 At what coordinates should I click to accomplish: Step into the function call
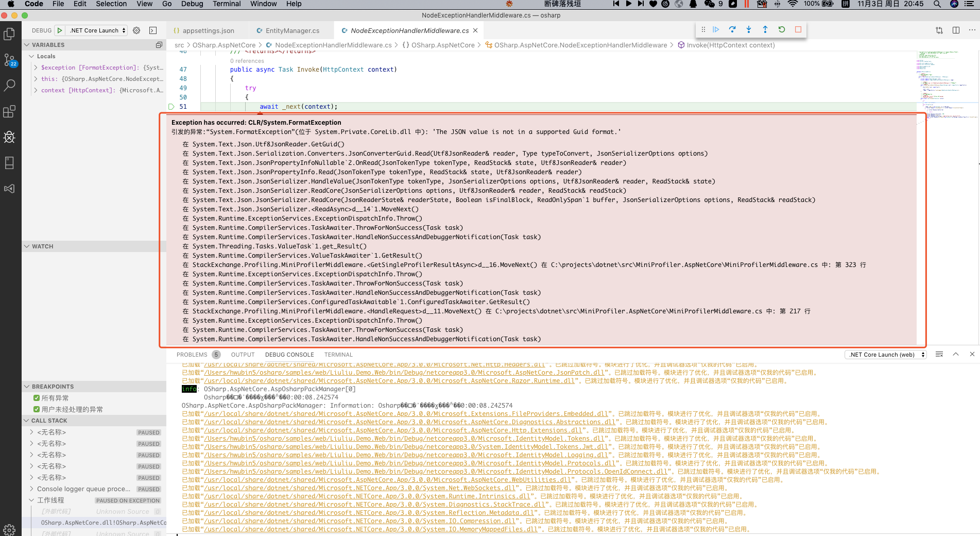tap(749, 29)
